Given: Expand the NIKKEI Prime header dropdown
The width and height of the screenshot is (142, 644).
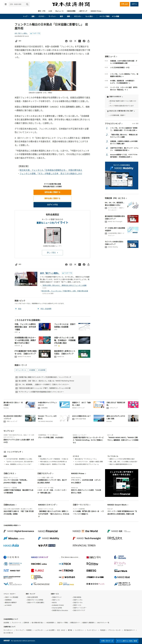Looking at the screenshot, I should click(97, 11).
